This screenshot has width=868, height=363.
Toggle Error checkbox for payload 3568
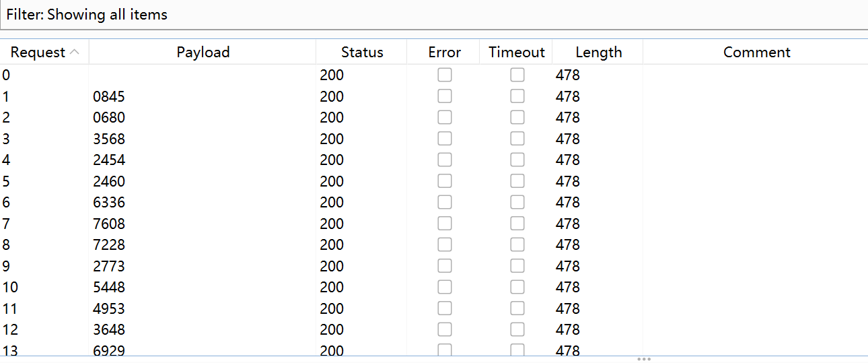445,139
